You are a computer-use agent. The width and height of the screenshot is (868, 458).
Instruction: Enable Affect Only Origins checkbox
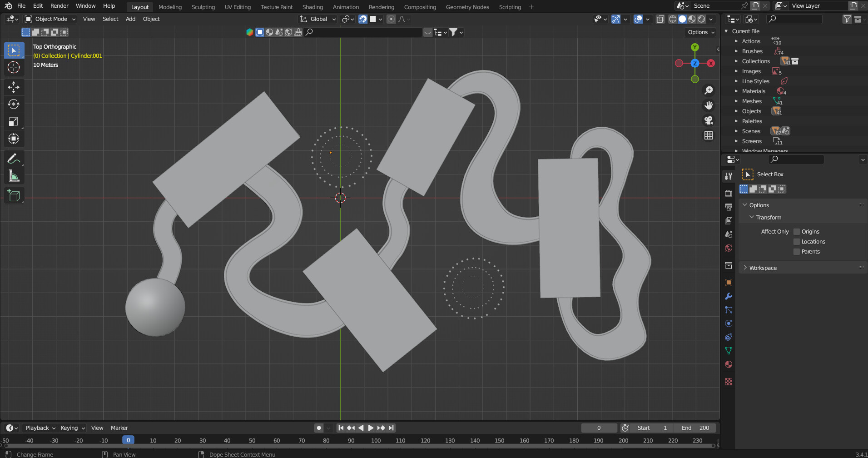(x=796, y=232)
